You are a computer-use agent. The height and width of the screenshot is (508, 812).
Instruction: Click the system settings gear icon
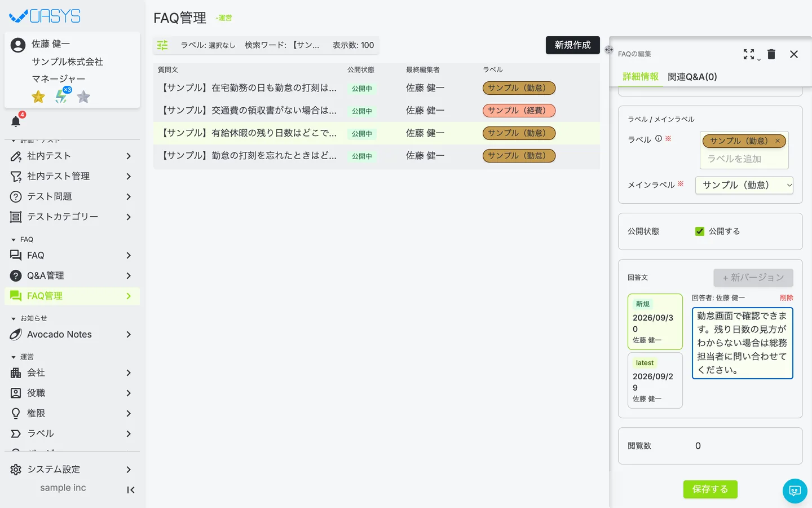pyautogui.click(x=16, y=470)
